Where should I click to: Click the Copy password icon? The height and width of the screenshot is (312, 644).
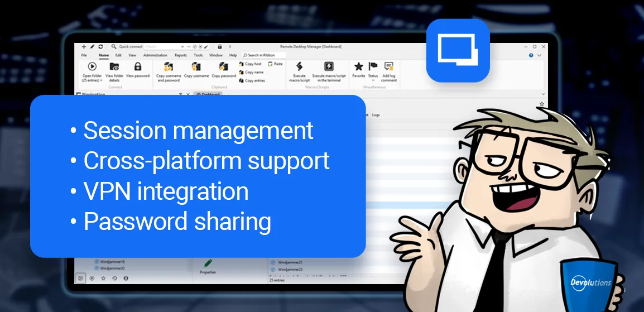[x=223, y=66]
